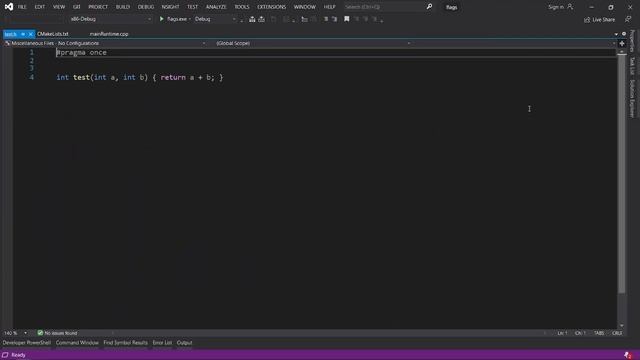The width and height of the screenshot is (640, 360).
Task: Click the Live Share button
Action: (599, 20)
